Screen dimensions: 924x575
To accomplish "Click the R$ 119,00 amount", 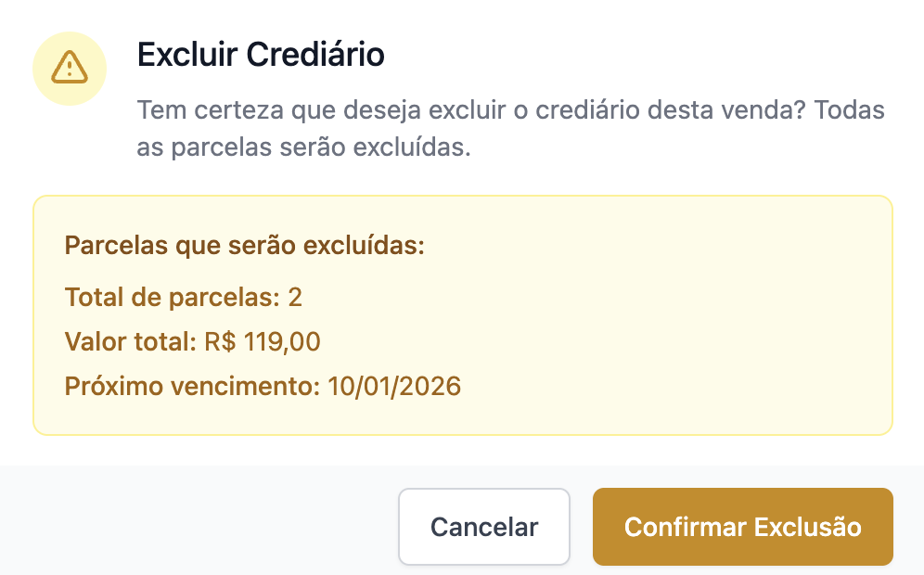I will click(262, 341).
